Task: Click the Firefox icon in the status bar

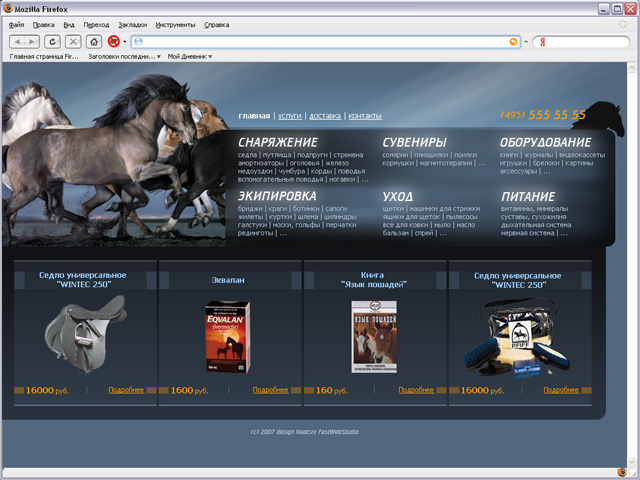Action: tap(622, 472)
